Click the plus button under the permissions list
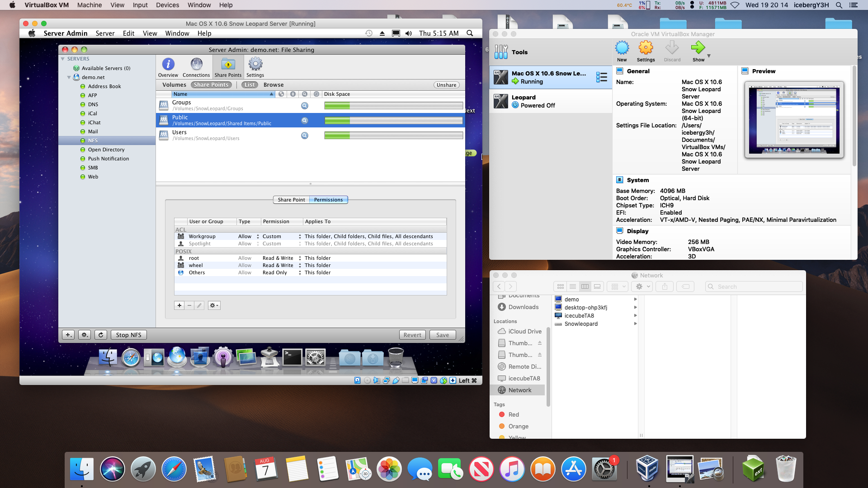This screenshot has width=868, height=488. click(x=179, y=305)
